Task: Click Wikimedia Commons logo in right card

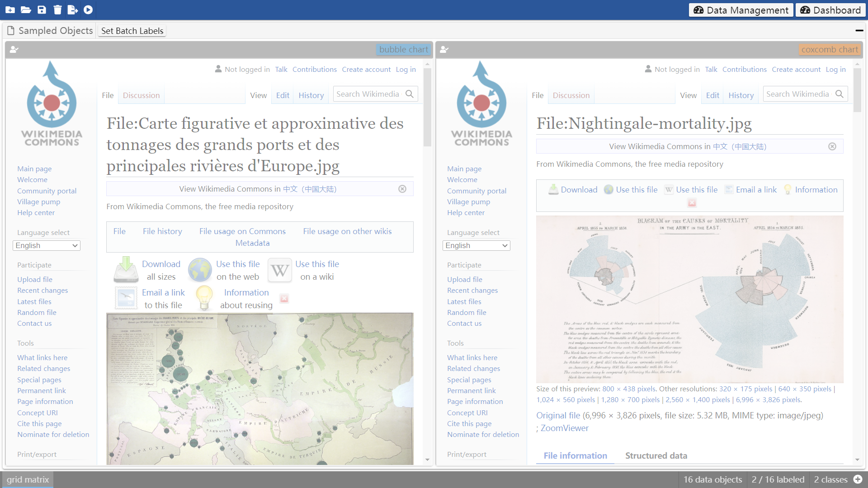Action: click(481, 104)
